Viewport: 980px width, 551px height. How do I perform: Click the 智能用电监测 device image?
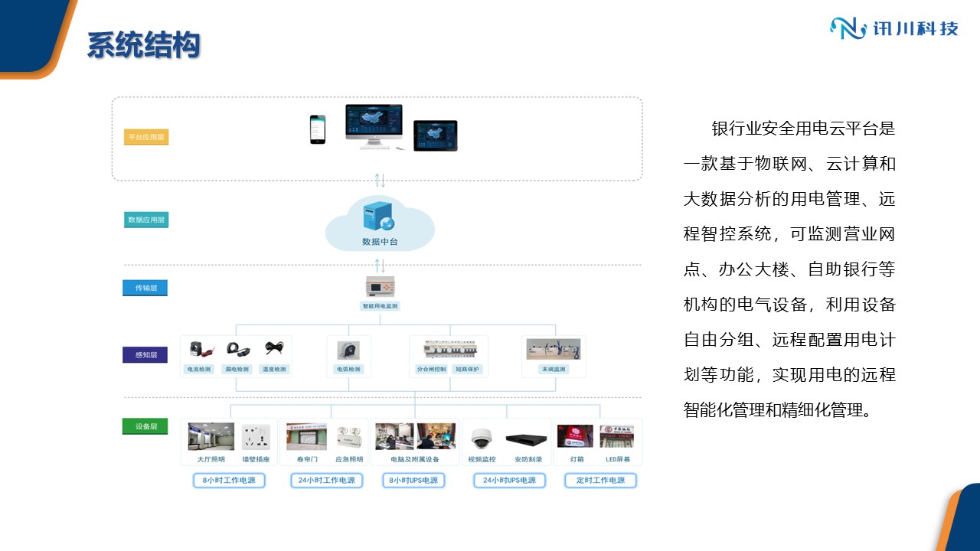(x=380, y=286)
